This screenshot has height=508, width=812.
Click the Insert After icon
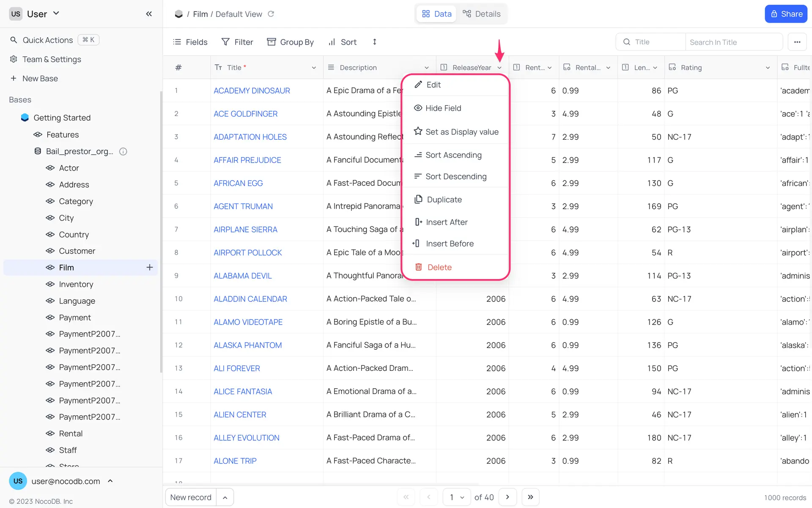click(418, 222)
